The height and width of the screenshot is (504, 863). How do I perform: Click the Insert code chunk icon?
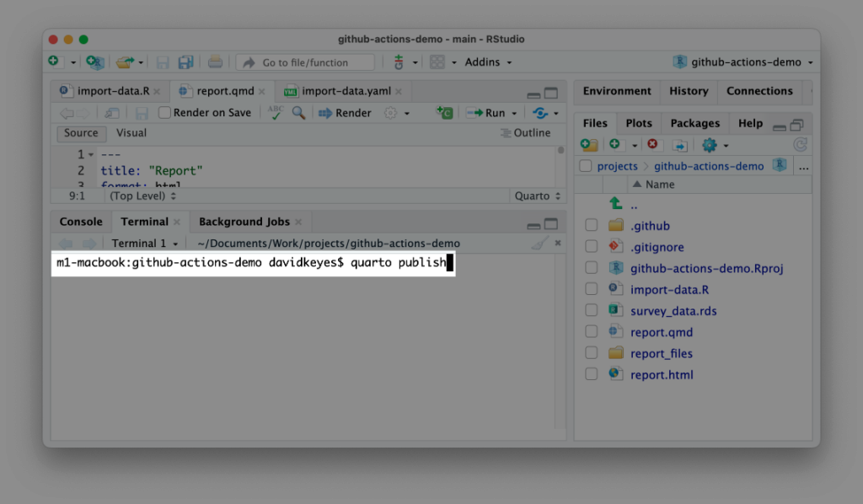coord(444,112)
